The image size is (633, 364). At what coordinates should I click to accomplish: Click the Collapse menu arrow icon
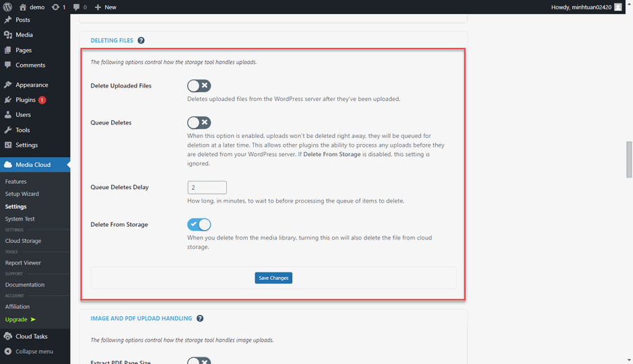coord(7,351)
